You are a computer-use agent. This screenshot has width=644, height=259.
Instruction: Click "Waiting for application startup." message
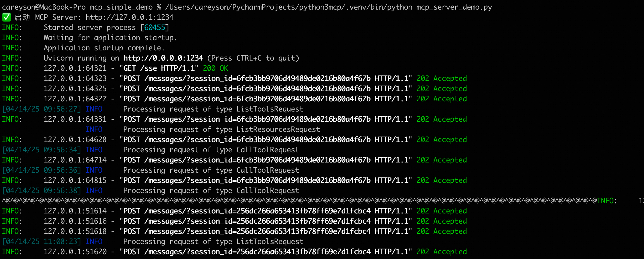pos(110,38)
